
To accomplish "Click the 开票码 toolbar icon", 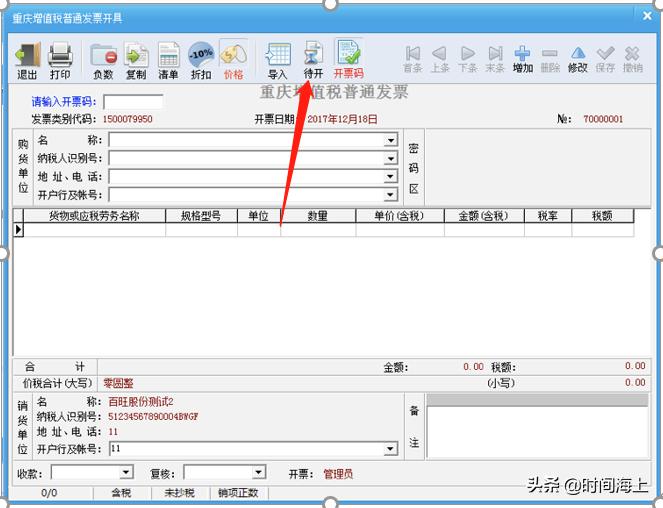I will (348, 59).
